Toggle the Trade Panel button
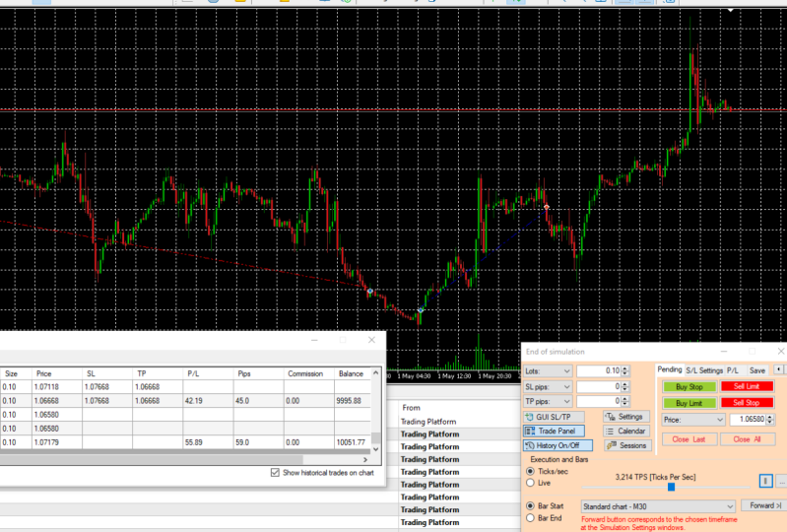 click(554, 431)
